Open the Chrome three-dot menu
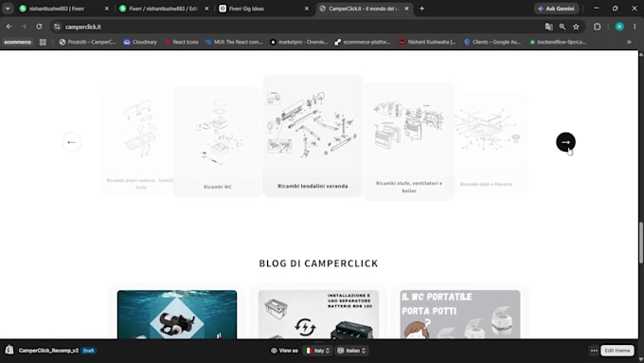This screenshot has height=363, width=644. [x=635, y=27]
